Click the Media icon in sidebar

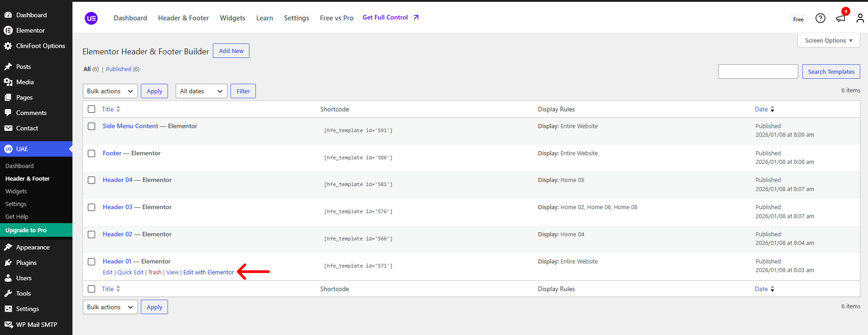pos(8,82)
